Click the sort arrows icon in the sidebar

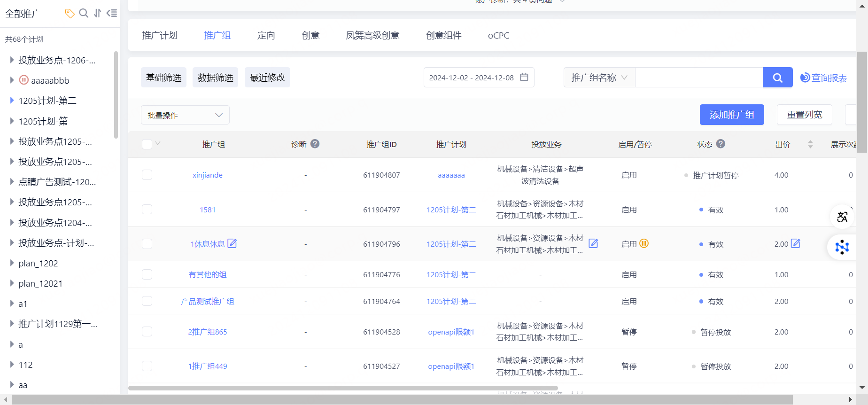(x=98, y=13)
